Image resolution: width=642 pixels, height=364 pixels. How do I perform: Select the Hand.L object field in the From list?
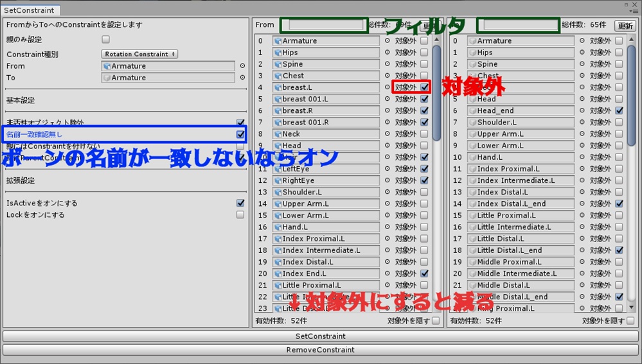pyautogui.click(x=326, y=227)
